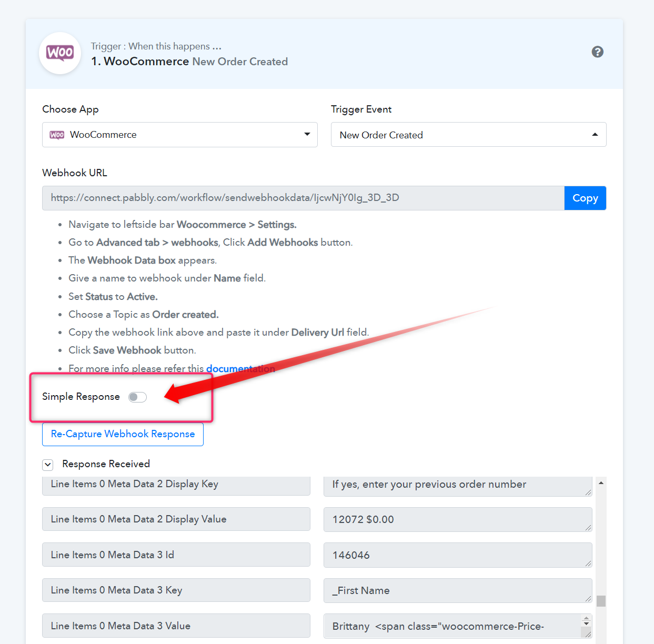Viewport: 654px width, 644px height.
Task: Click the response list scrollbar thumb
Action: click(x=601, y=601)
